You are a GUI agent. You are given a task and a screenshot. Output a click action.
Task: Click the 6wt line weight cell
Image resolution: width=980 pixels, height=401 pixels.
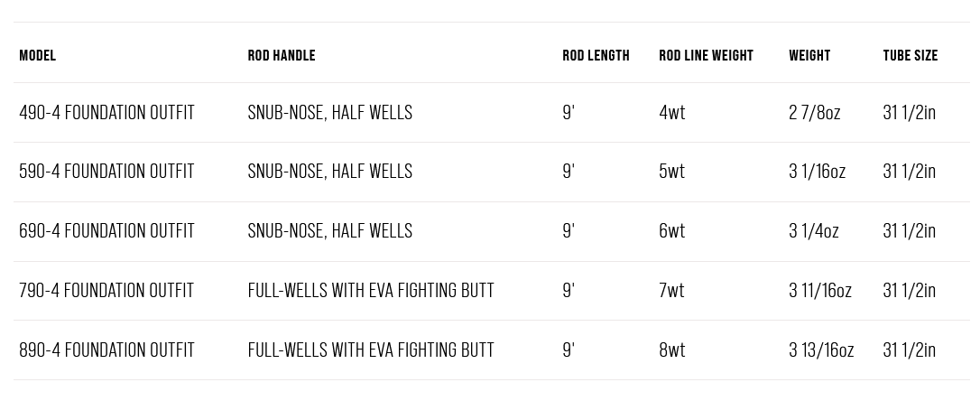point(672,231)
